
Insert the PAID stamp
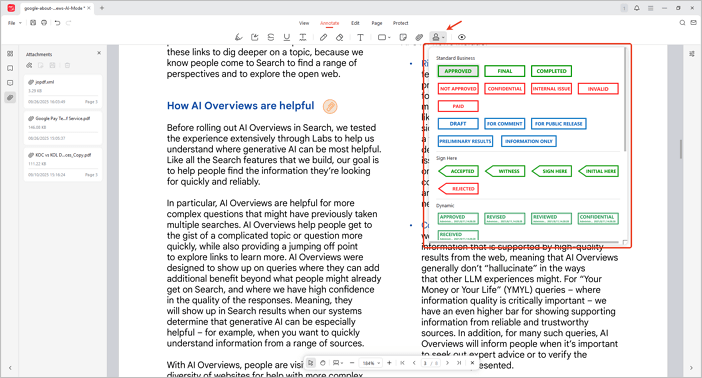coord(458,106)
